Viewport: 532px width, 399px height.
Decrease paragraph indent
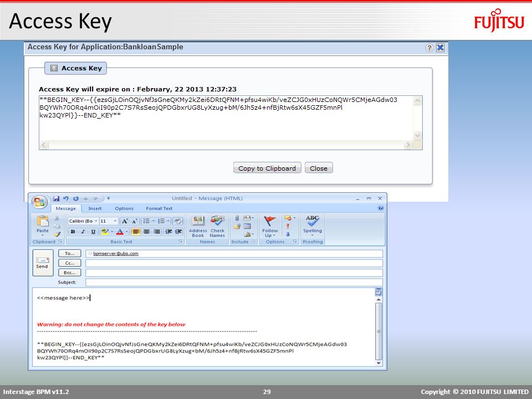168,232
